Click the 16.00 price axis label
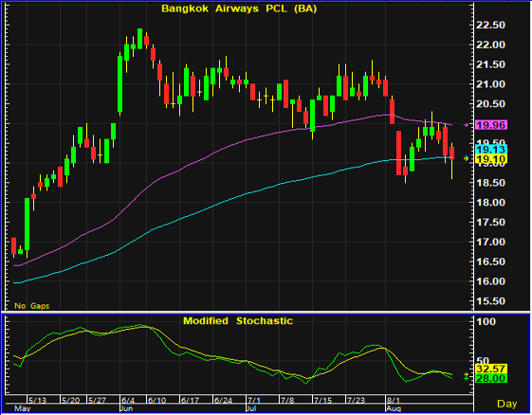The height and width of the screenshot is (415, 532). click(x=490, y=281)
